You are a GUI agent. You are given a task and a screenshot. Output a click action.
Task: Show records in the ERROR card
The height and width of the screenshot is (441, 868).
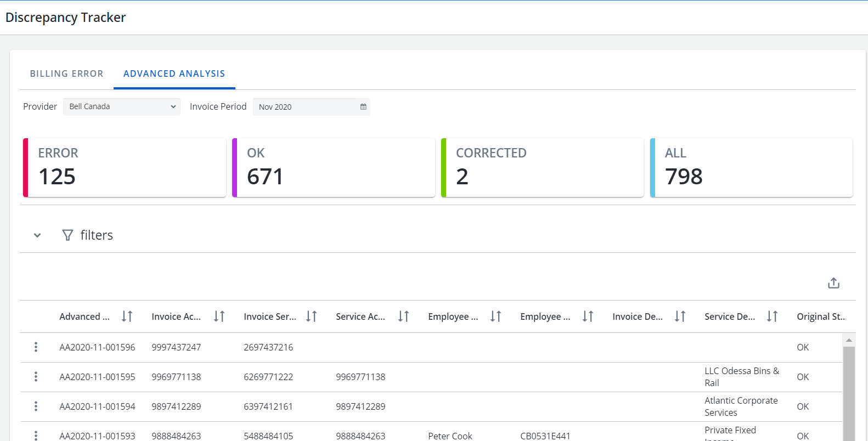[x=125, y=167]
